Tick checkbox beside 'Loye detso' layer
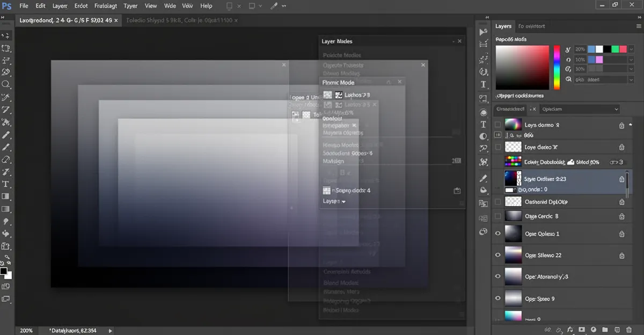Viewport: 644px width, 335px height. [x=497, y=147]
